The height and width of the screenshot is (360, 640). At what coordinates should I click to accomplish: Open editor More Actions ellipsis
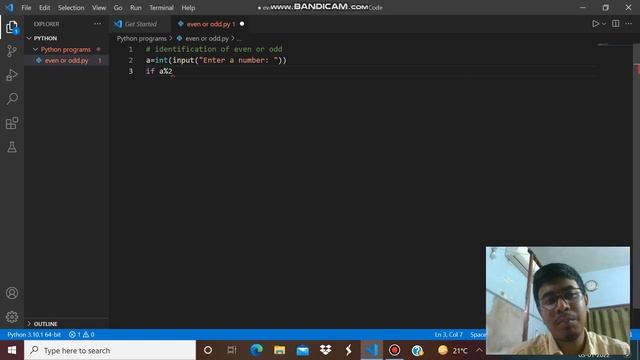[x=629, y=24]
